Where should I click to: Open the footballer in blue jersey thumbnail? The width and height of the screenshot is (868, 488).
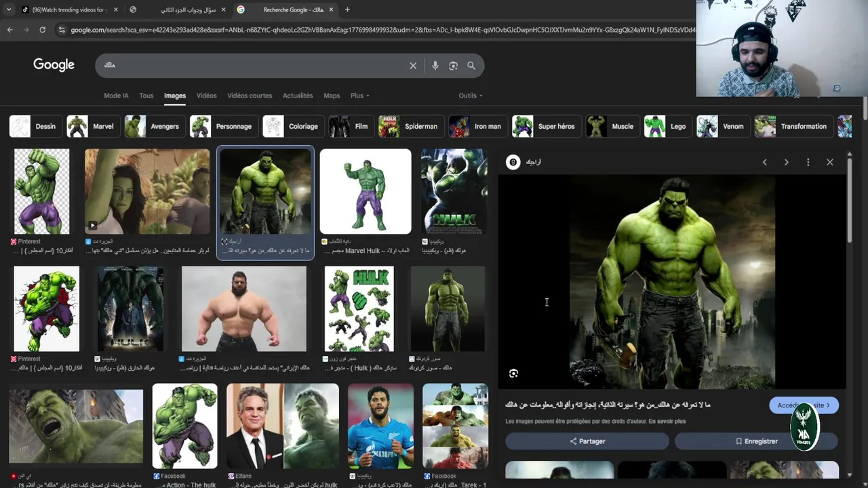(x=380, y=426)
